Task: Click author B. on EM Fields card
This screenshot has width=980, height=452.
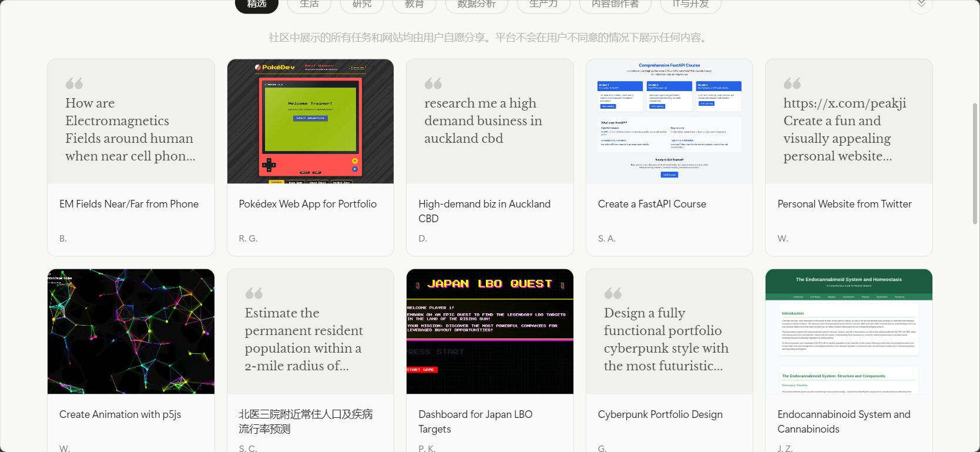Action: pyautogui.click(x=63, y=239)
